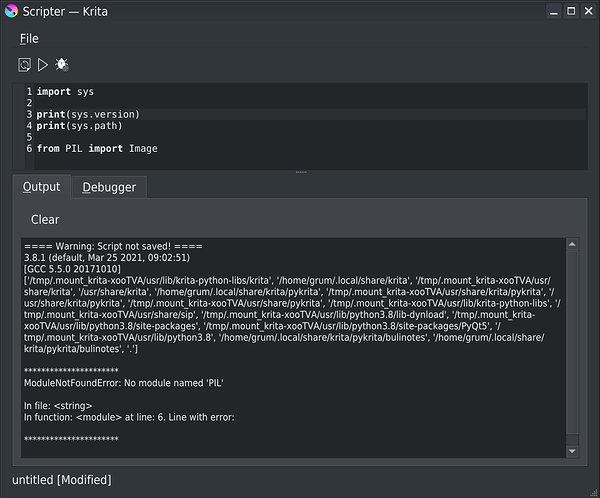Screen dimensions: 600x498
Task: Start debugging with the bug icon
Action: tap(61, 65)
